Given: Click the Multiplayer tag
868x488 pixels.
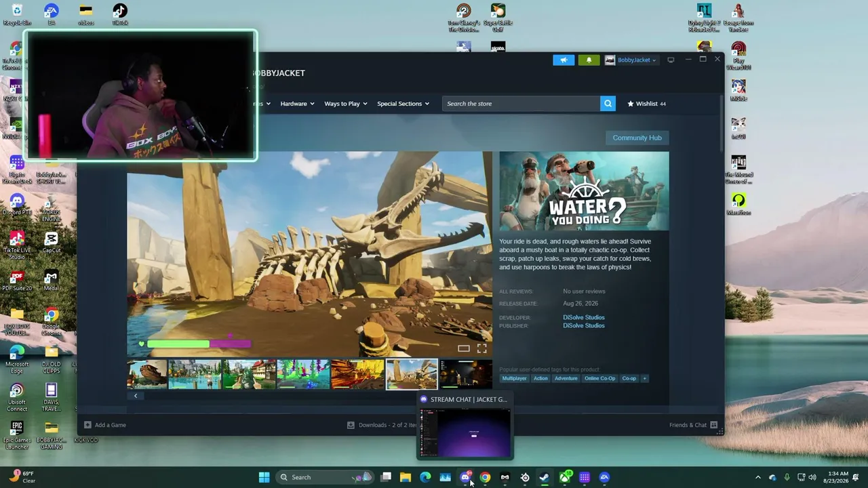Looking at the screenshot, I should tap(514, 378).
